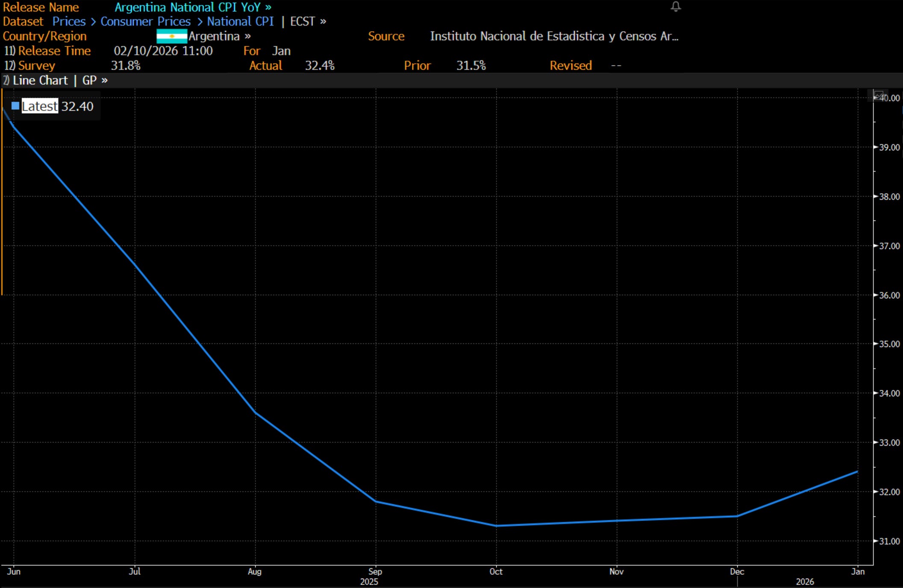Click the Jul x-axis label
Image resolution: width=903 pixels, height=588 pixels.
(135, 571)
